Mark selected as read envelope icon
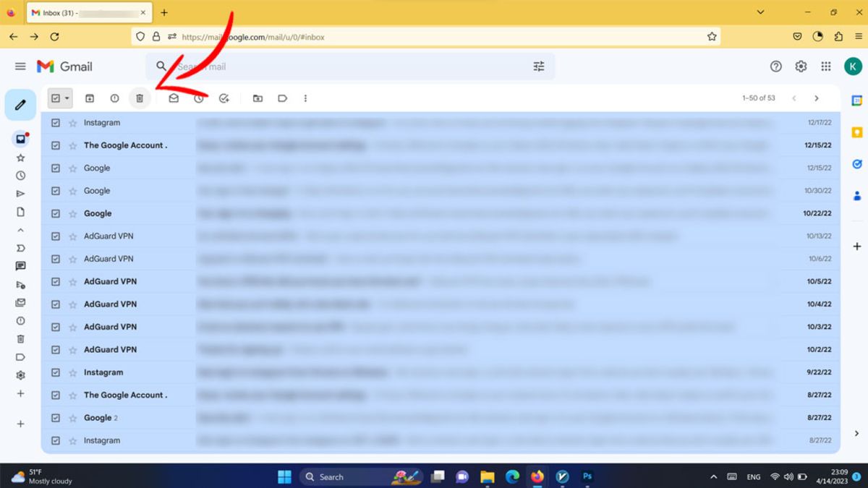 click(174, 98)
